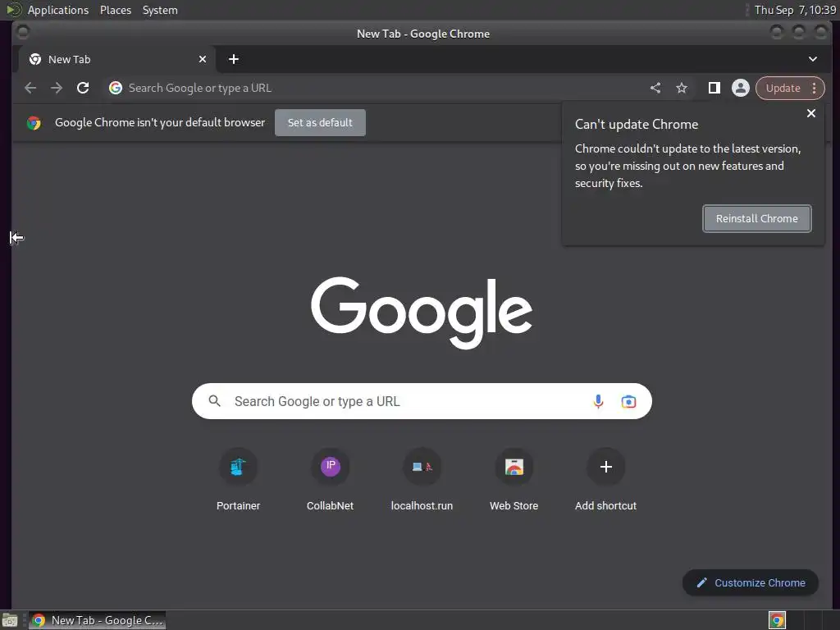This screenshot has height=630, width=840.
Task: Click the Google logo in the address bar
Action: click(115, 88)
